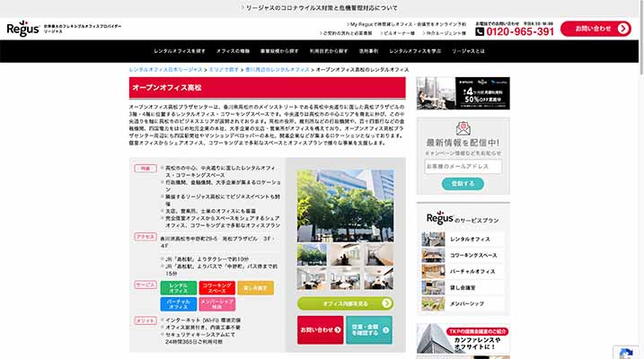This screenshot has height=359, width=644.
Task: Click the green オフィス内部を見る button
Action: point(346,303)
